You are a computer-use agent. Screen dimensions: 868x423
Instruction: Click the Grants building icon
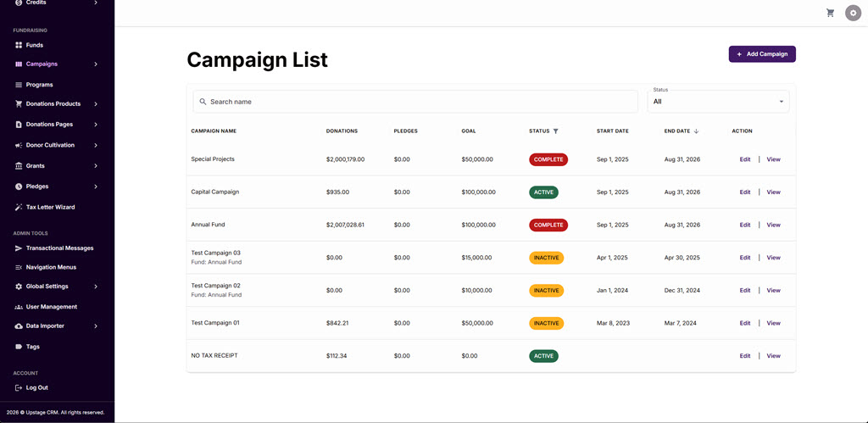coord(19,166)
